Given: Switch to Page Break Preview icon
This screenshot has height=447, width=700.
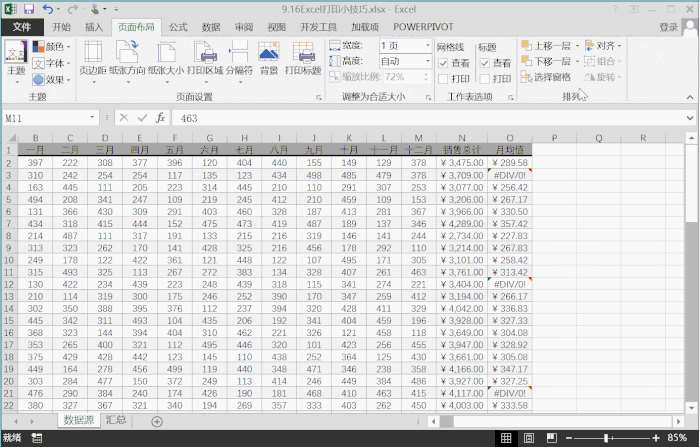Looking at the screenshot, I should tap(551, 438).
